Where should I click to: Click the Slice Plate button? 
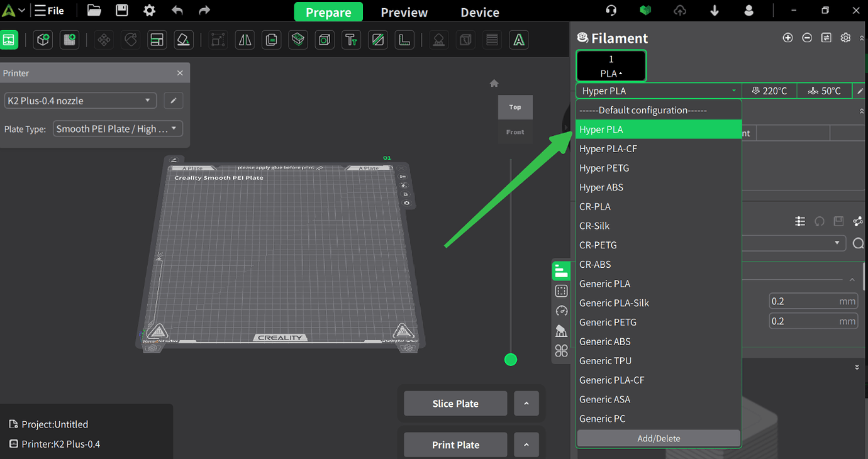pos(455,403)
